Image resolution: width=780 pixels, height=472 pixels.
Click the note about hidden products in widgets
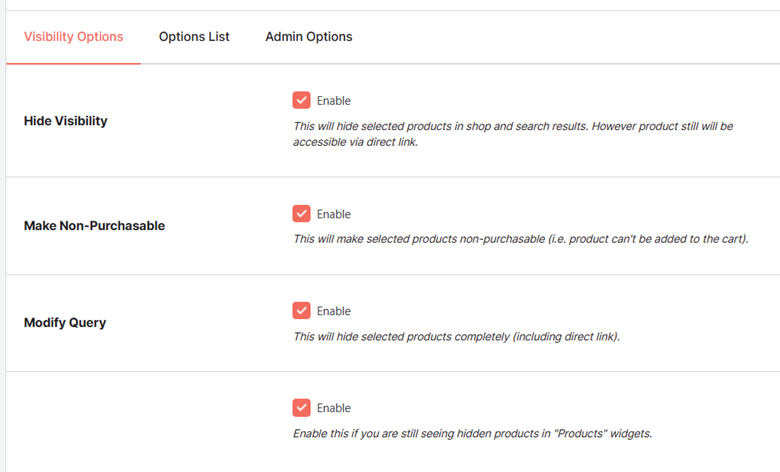click(x=472, y=434)
